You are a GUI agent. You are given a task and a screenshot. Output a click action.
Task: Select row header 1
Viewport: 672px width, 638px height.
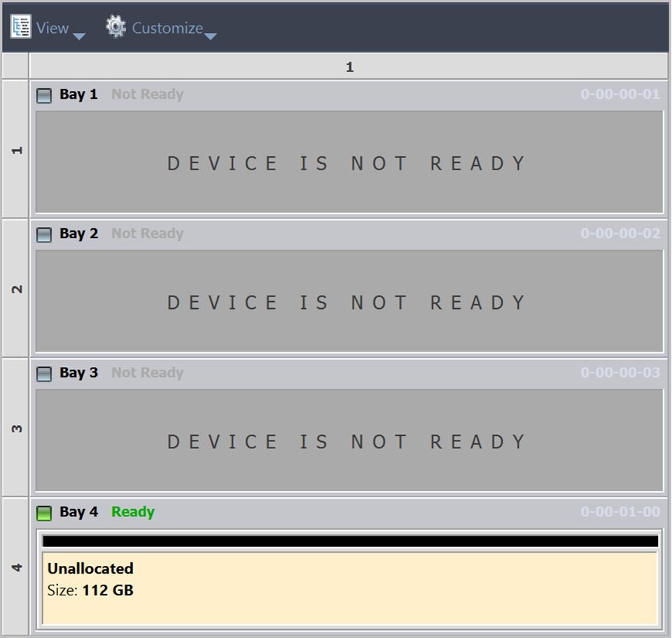[x=15, y=149]
